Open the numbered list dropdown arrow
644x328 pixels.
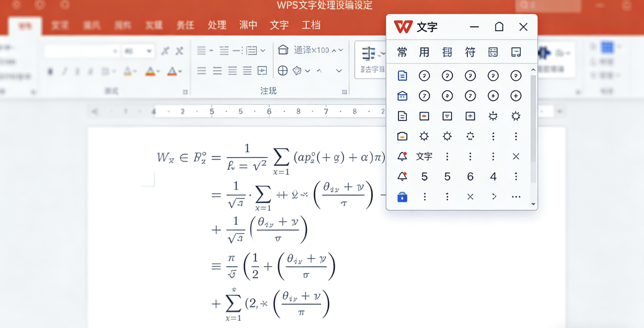(263, 51)
